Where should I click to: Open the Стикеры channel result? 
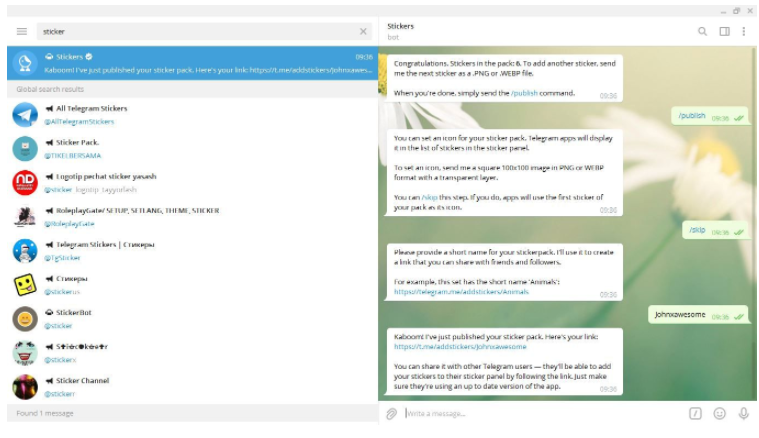193,285
